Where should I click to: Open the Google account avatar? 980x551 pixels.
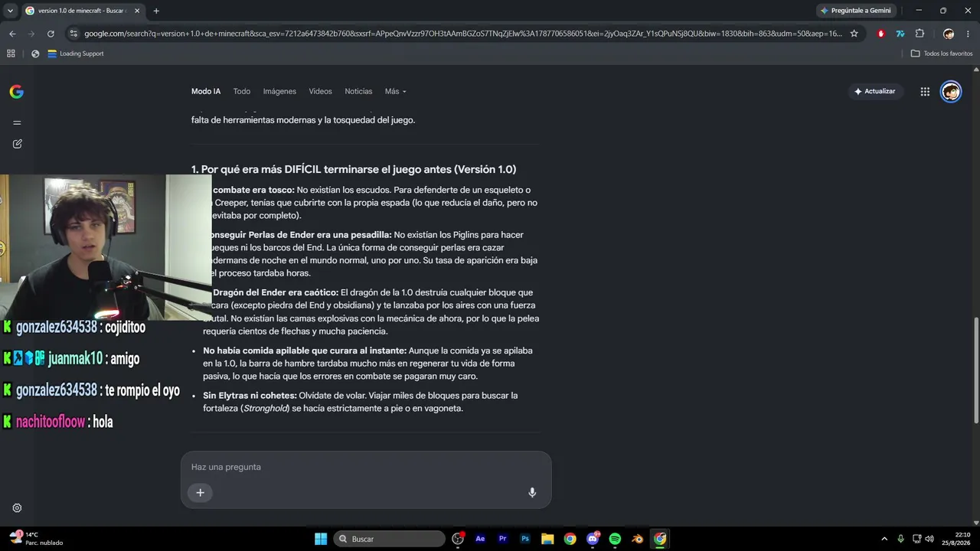(x=951, y=92)
